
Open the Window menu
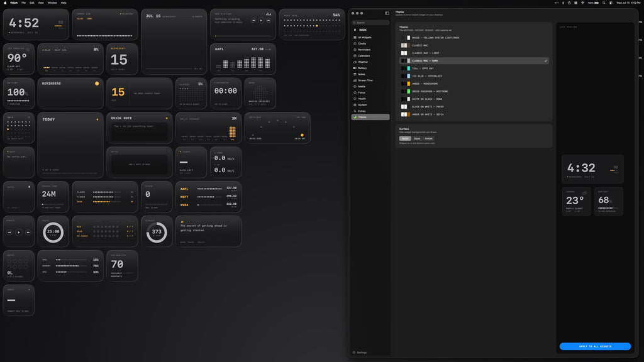point(52,3)
